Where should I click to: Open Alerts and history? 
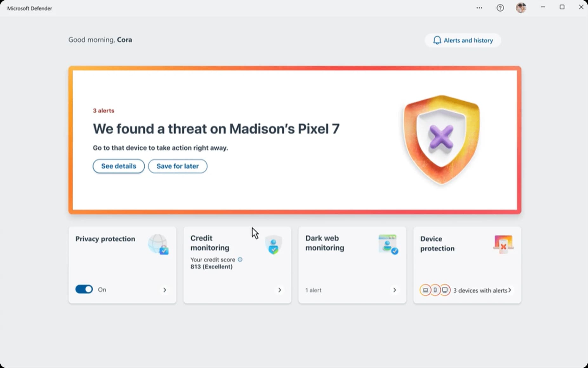pyautogui.click(x=463, y=40)
